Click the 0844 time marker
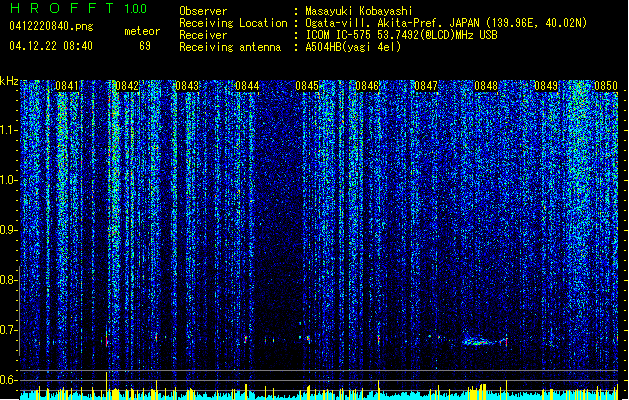Image resolution: width=629 pixels, height=400 pixels. point(247,86)
